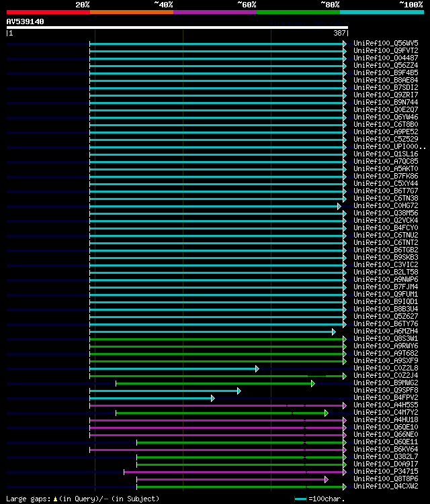The height and width of the screenshot is (504, 430).
Task: Click the UniRef100_Q5Z627 hit name
Action: [386, 317]
